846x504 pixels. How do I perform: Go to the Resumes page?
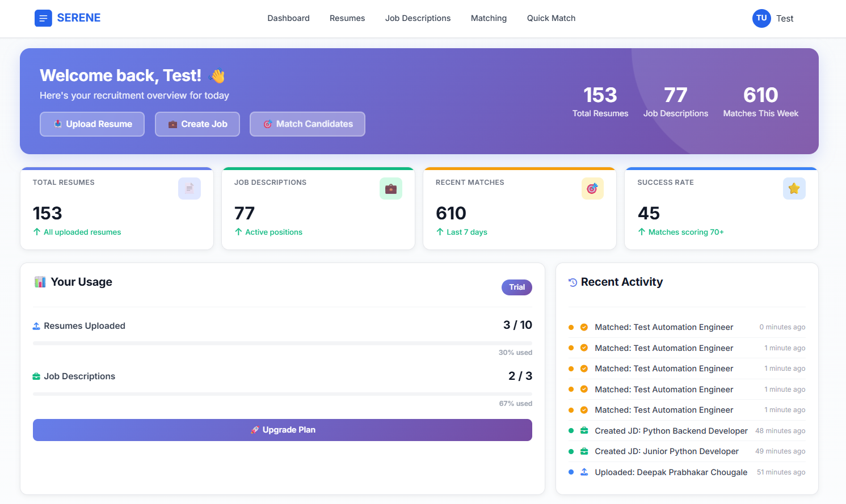click(347, 18)
